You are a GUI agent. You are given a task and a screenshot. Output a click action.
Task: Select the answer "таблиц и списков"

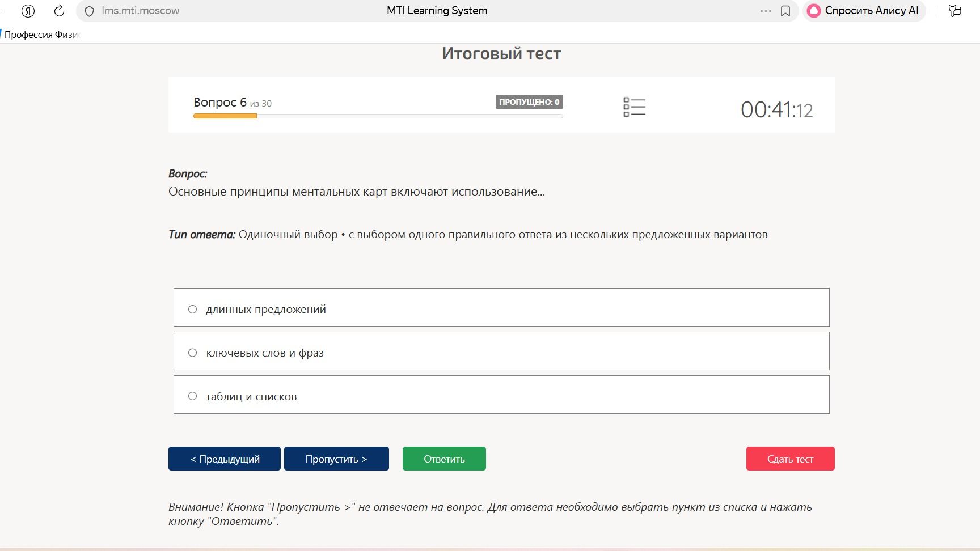coord(501,395)
